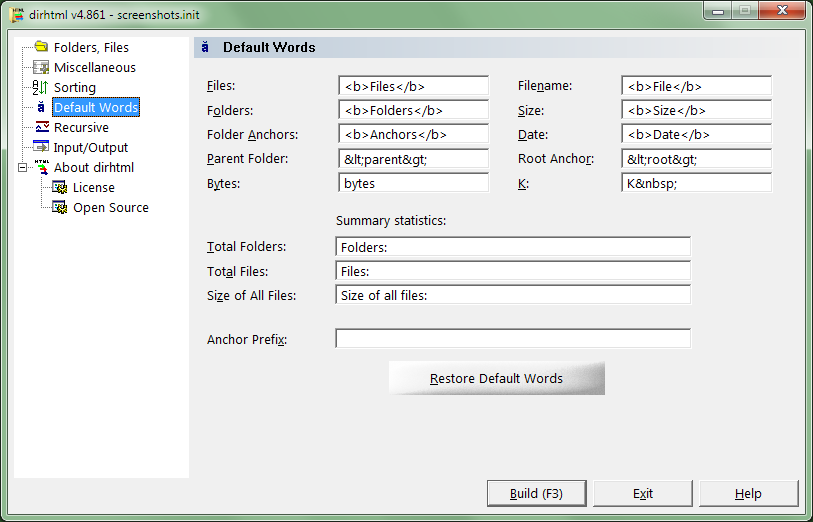Screen dimensions: 813x522
Task: Click the Anchor Prefix label
Action: pyautogui.click(x=247, y=340)
